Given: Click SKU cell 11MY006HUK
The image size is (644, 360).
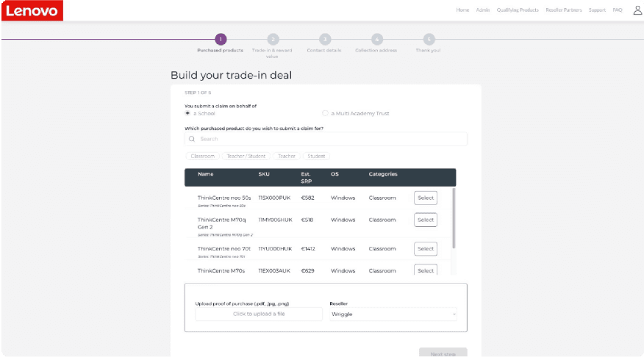Looking at the screenshot, I should coord(275,220).
